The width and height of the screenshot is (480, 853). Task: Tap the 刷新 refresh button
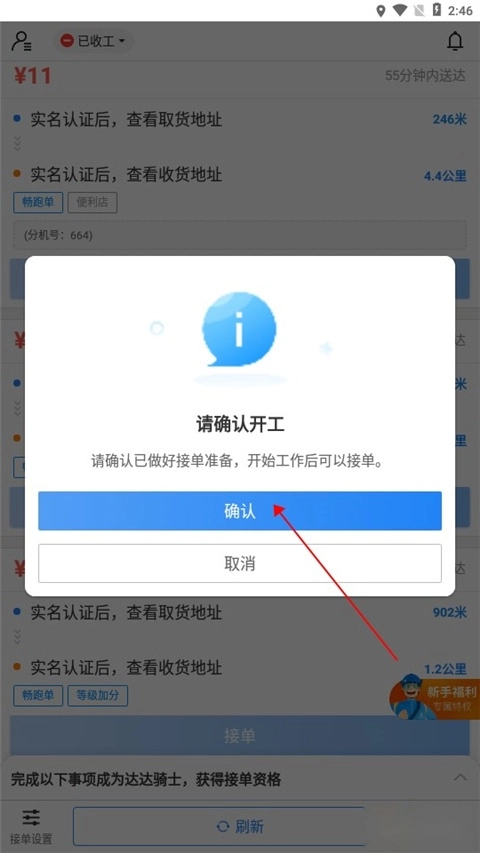coord(239,827)
